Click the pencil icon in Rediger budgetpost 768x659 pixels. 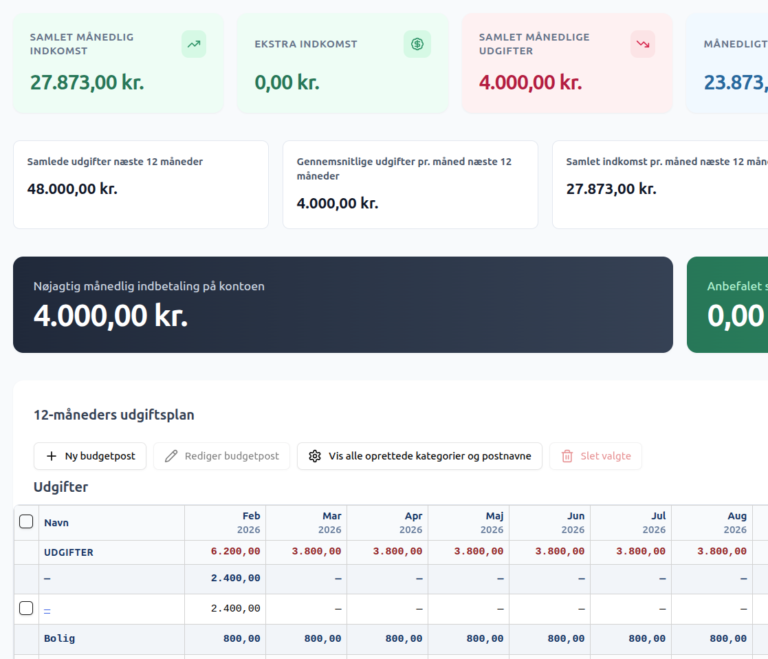tap(171, 456)
